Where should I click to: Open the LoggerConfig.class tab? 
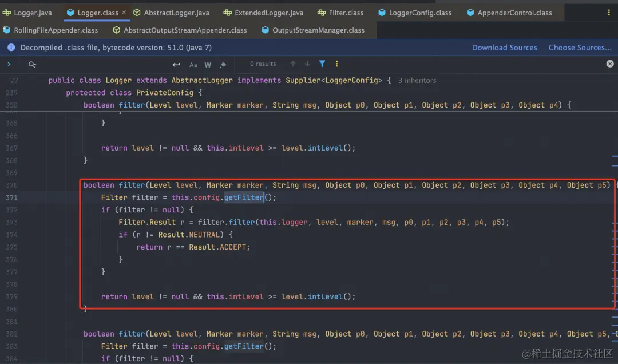click(415, 13)
